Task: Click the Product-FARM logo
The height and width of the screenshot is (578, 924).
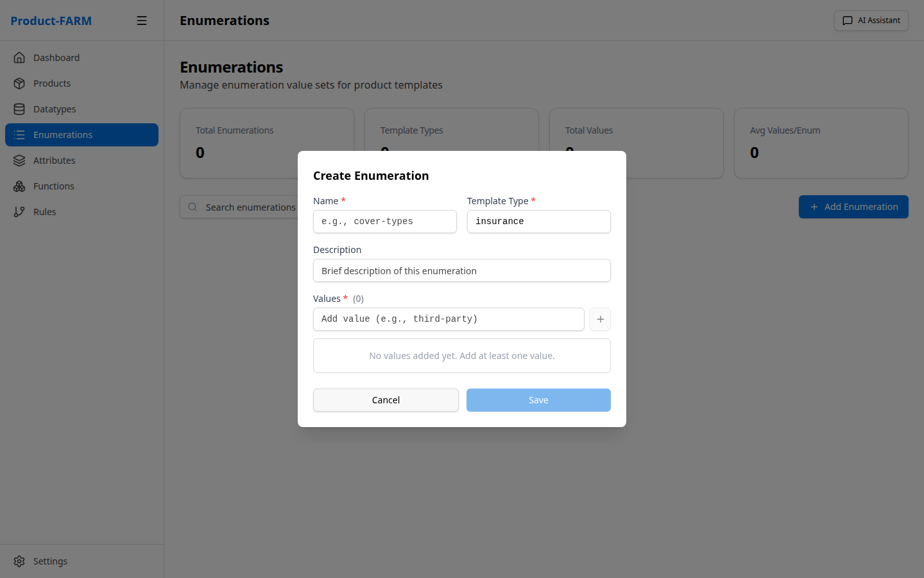Action: pyautogui.click(x=51, y=20)
